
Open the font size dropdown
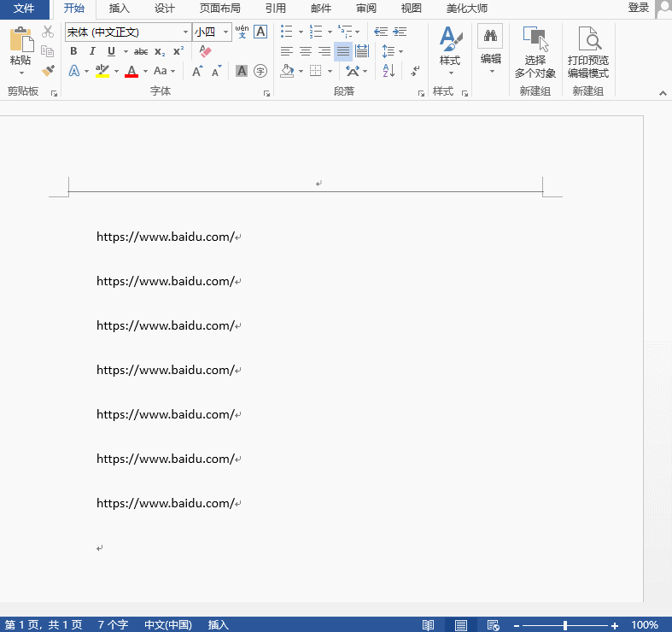(225, 32)
